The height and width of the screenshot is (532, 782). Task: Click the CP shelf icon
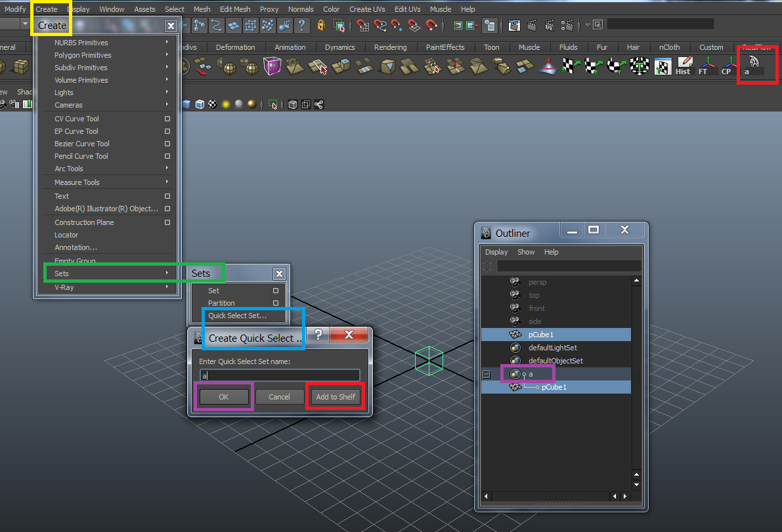click(728, 66)
